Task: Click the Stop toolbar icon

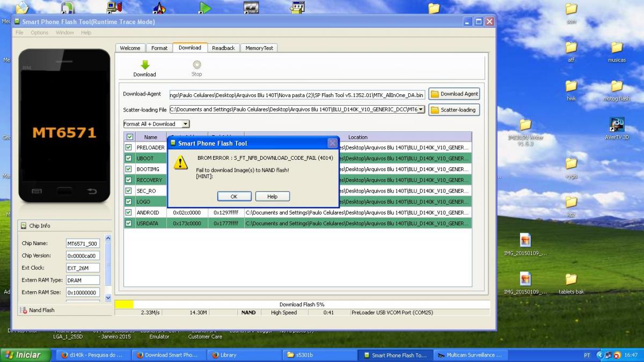Action: click(196, 65)
